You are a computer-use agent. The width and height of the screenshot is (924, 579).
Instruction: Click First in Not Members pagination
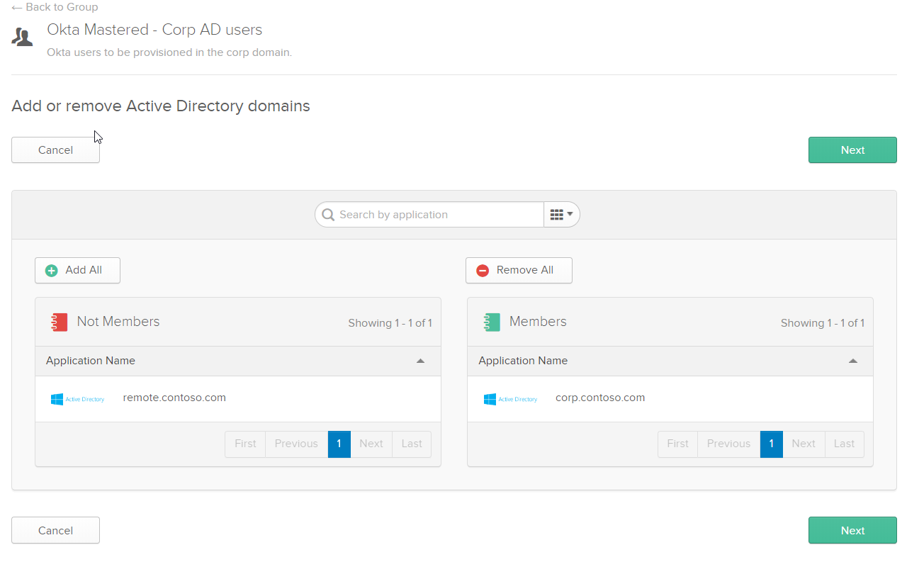245,444
